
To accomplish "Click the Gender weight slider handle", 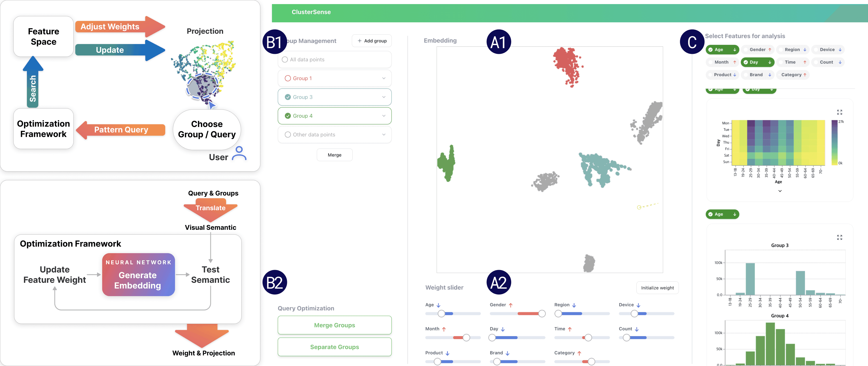I will [x=542, y=314].
